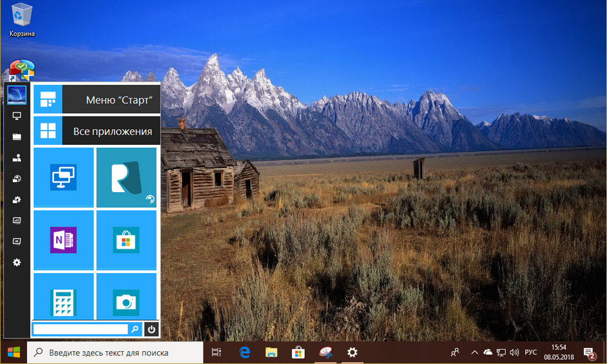Open the People icon in the system tray
Screen dimensions: 607x364
pyautogui.click(x=455, y=353)
